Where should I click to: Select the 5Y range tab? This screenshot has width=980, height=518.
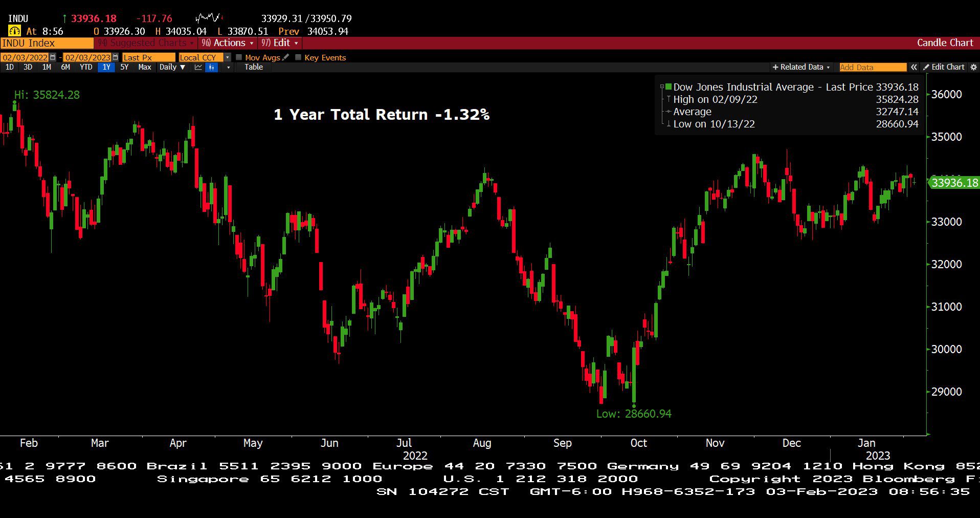124,67
